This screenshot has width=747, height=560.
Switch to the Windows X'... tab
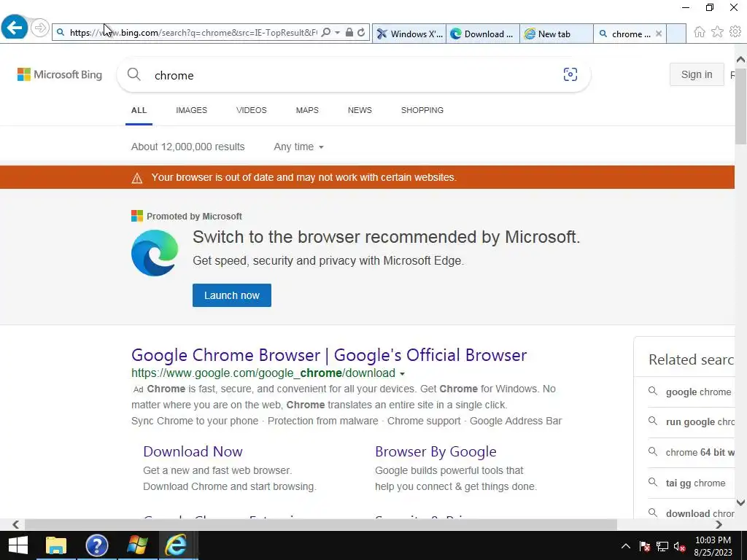pyautogui.click(x=409, y=34)
